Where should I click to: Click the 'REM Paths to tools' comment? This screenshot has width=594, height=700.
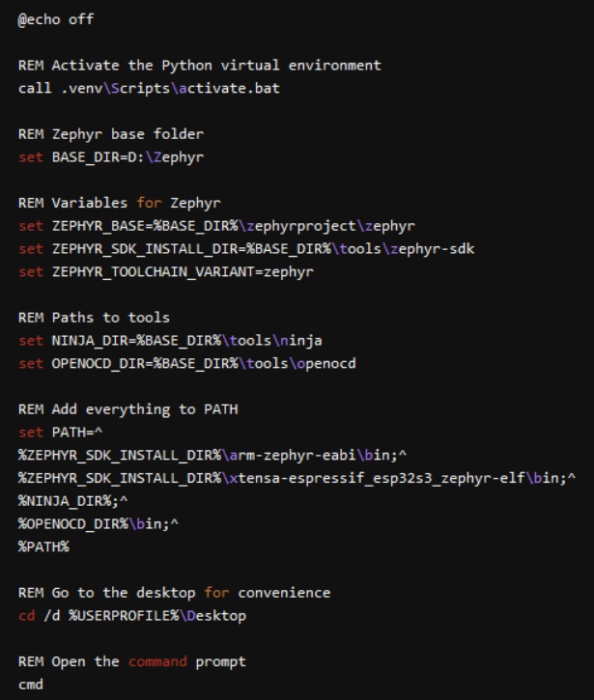[94, 318]
